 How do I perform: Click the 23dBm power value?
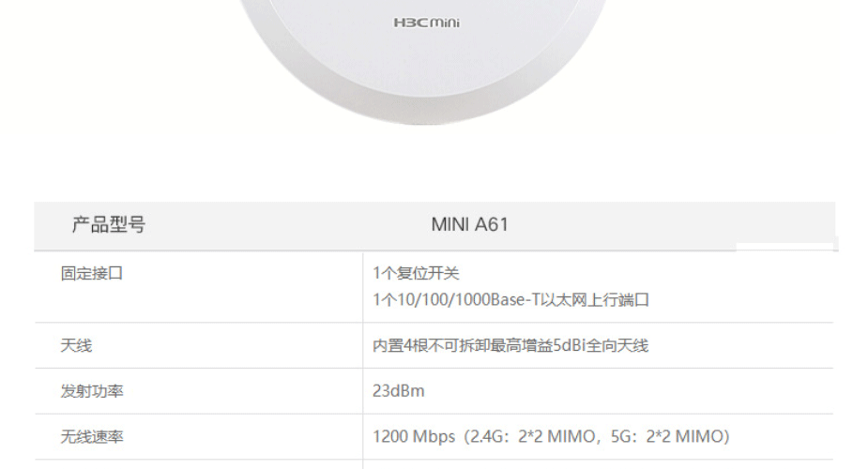coord(399,391)
